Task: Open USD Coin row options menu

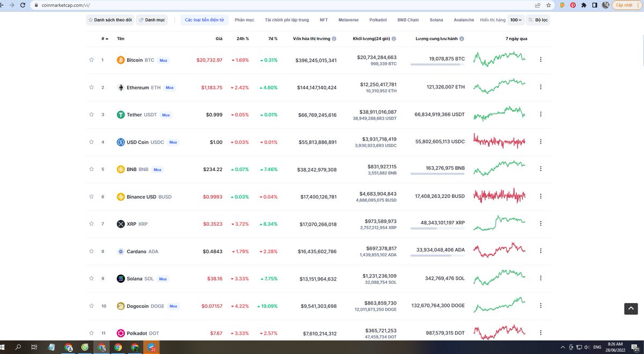Action: (540, 142)
